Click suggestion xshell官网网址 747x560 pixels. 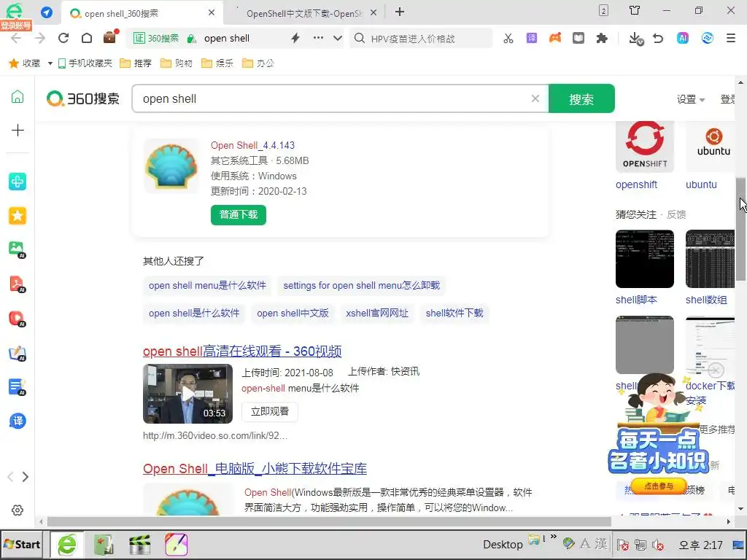pyautogui.click(x=377, y=314)
